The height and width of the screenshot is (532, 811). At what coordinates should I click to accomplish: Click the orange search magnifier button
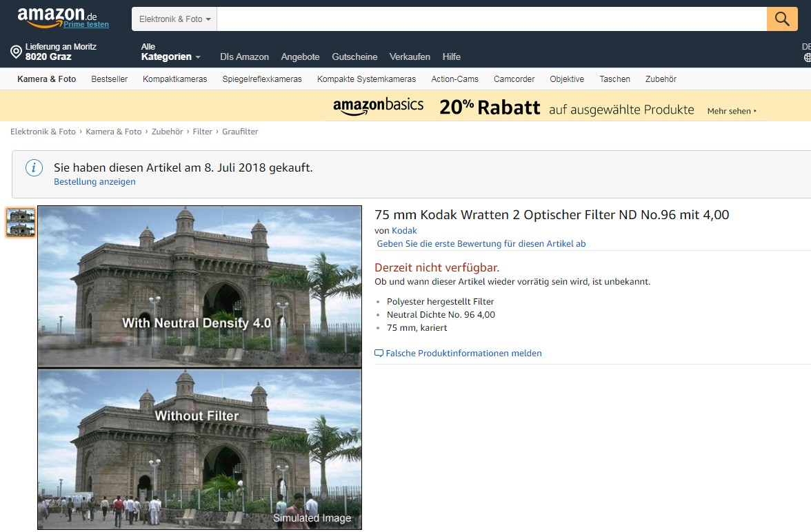[781, 19]
